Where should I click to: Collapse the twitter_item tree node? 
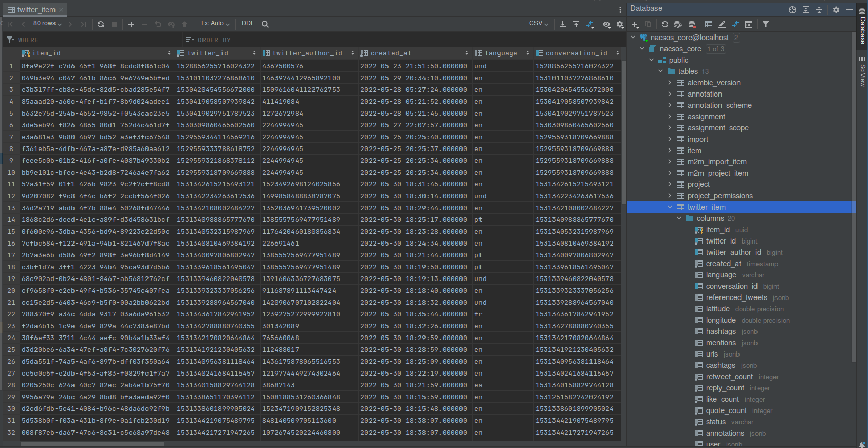(670, 207)
